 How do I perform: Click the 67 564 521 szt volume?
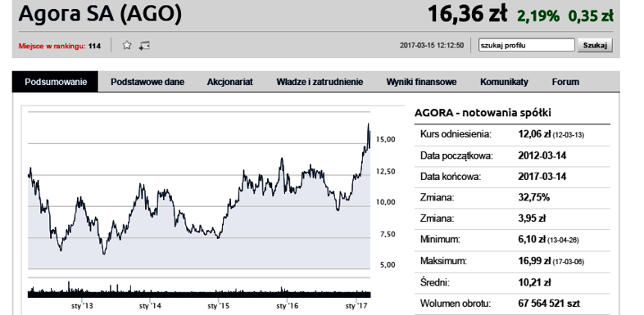(549, 304)
